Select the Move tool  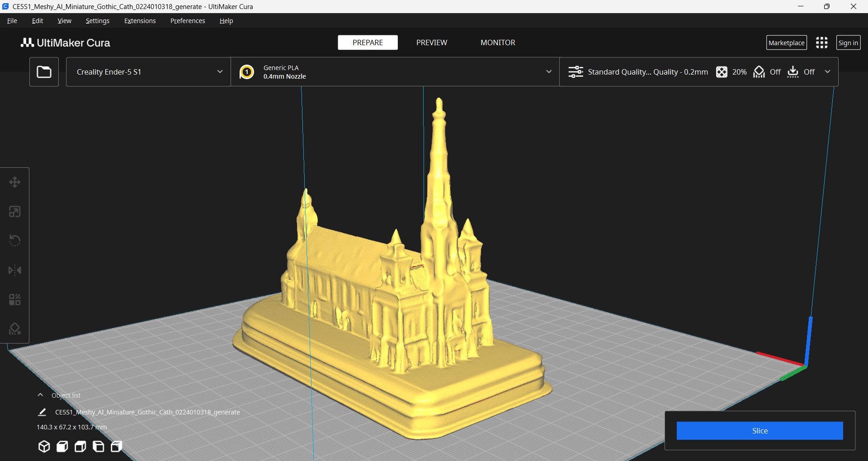tap(15, 182)
